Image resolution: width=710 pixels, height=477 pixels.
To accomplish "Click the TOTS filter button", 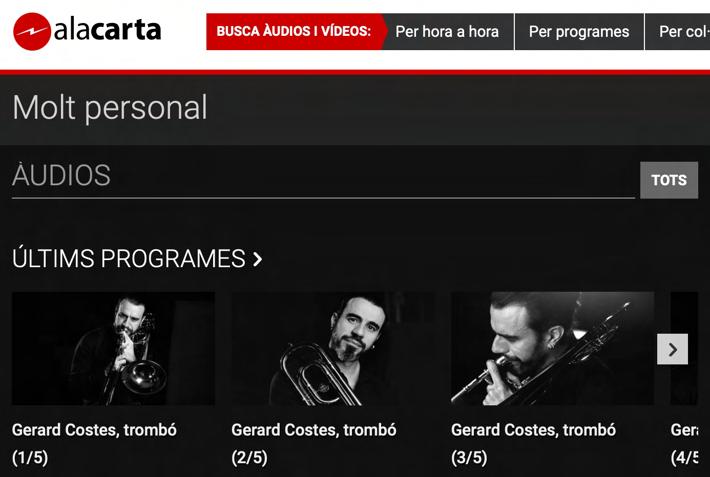I will point(669,180).
